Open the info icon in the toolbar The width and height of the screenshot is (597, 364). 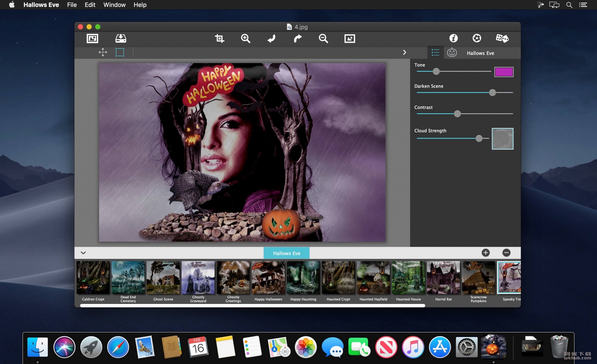pos(454,38)
